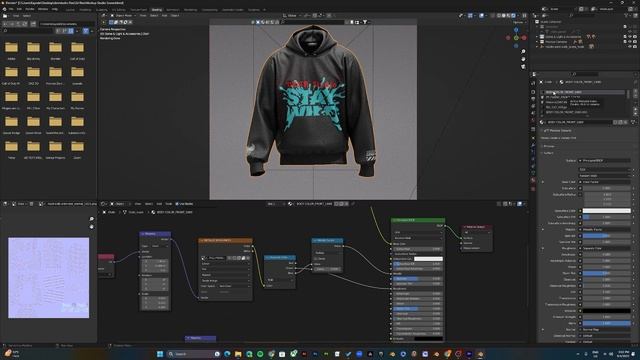Click the green Y axis on navigation gizmo
The width and height of the screenshot is (640, 360).
[516, 38]
